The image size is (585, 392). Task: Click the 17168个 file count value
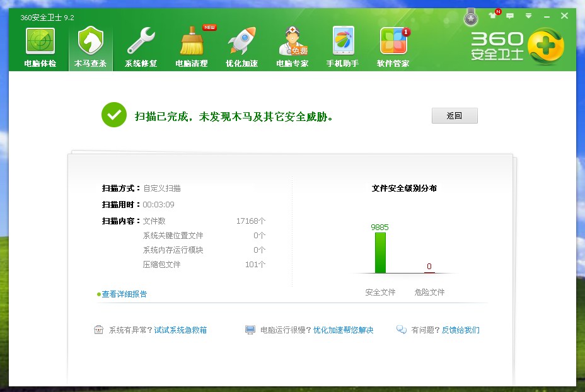251,221
